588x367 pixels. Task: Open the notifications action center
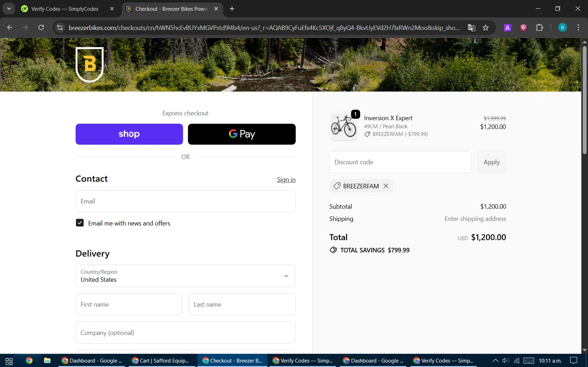(574, 361)
